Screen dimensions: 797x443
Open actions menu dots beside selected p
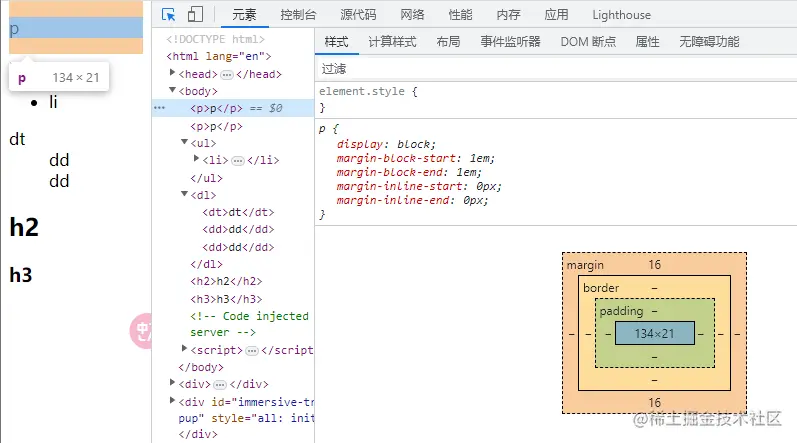tap(160, 108)
